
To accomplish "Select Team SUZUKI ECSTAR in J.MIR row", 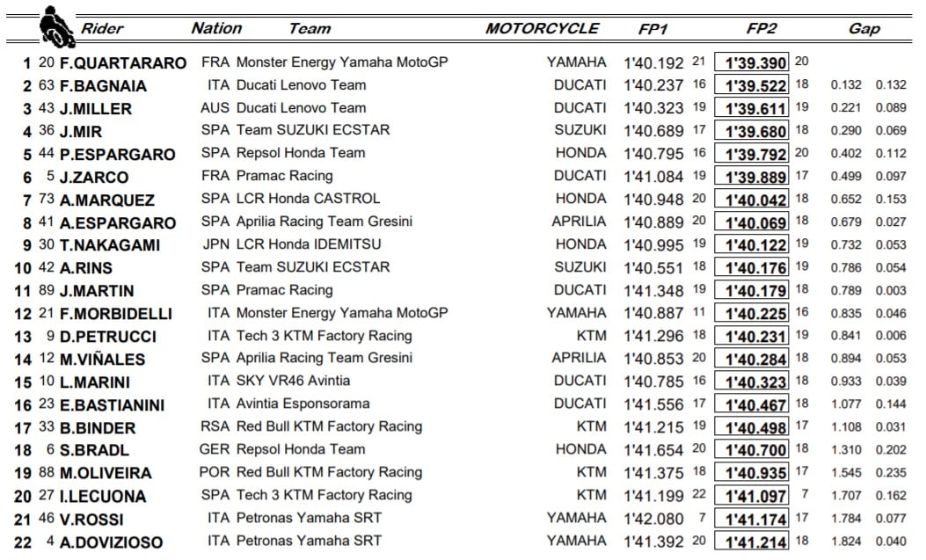I will (313, 130).
